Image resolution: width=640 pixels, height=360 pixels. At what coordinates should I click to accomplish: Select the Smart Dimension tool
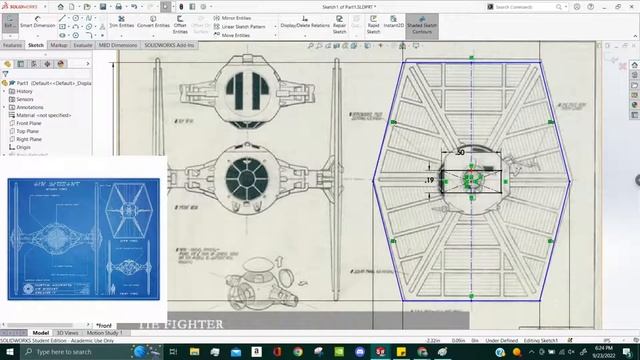point(38,22)
